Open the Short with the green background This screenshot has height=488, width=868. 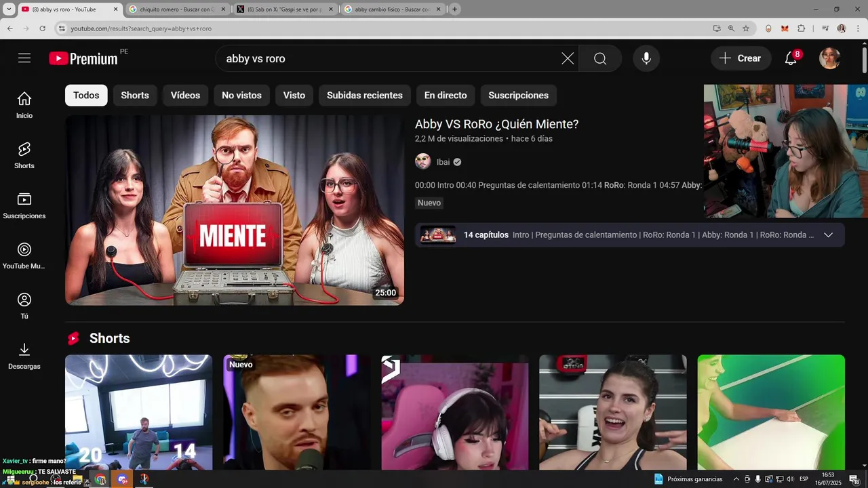click(x=771, y=412)
